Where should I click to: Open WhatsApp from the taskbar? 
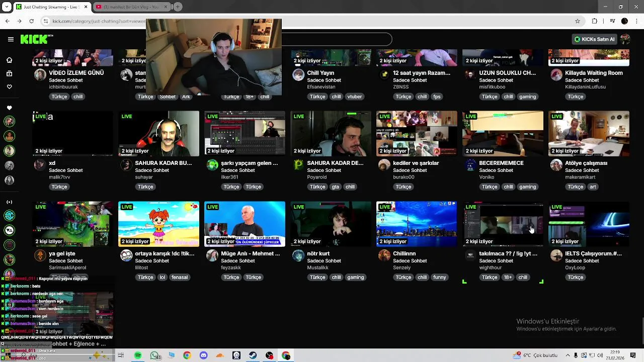(154, 355)
